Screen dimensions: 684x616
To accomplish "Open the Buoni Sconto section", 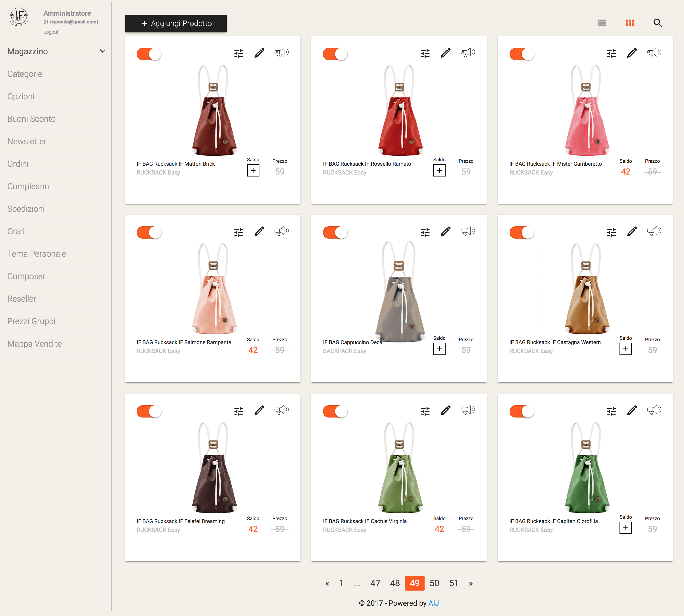I will [32, 119].
